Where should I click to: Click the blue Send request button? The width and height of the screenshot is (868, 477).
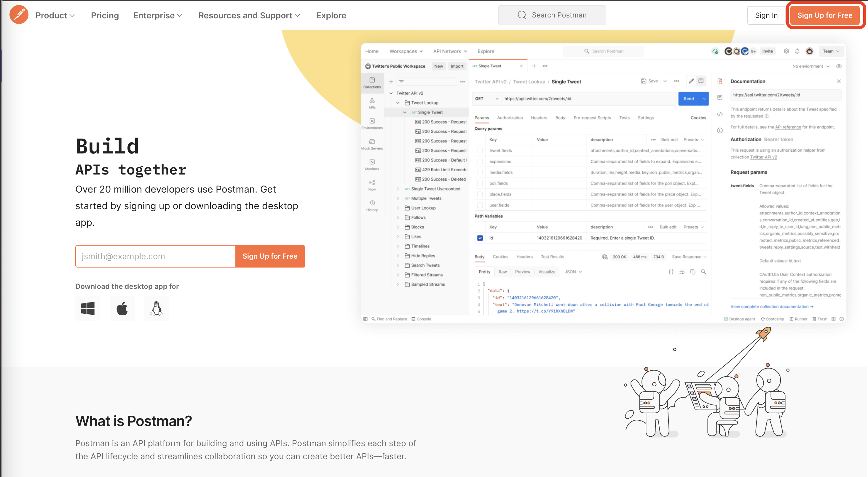click(688, 99)
